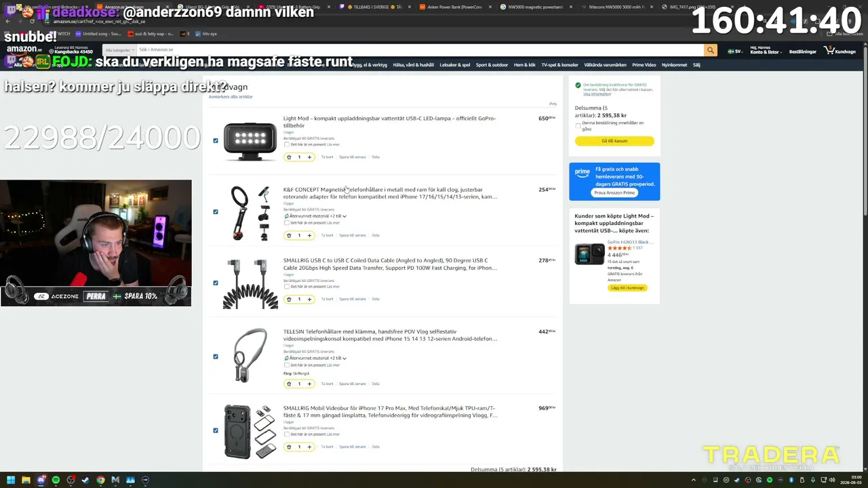Click 'Avmarkera alla artiklar' link

pyautogui.click(x=231, y=97)
